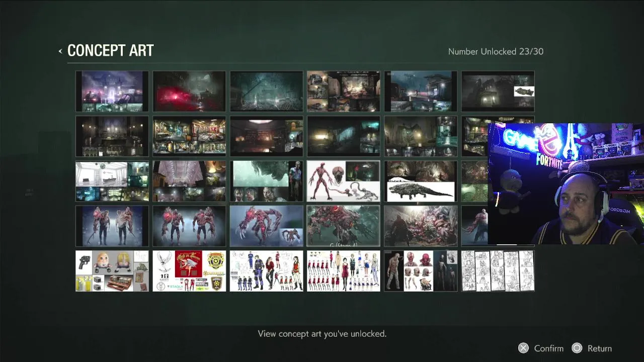Open the Licker creature on white background artwork
Image resolution: width=644 pixels, height=362 pixels.
pyautogui.click(x=344, y=181)
